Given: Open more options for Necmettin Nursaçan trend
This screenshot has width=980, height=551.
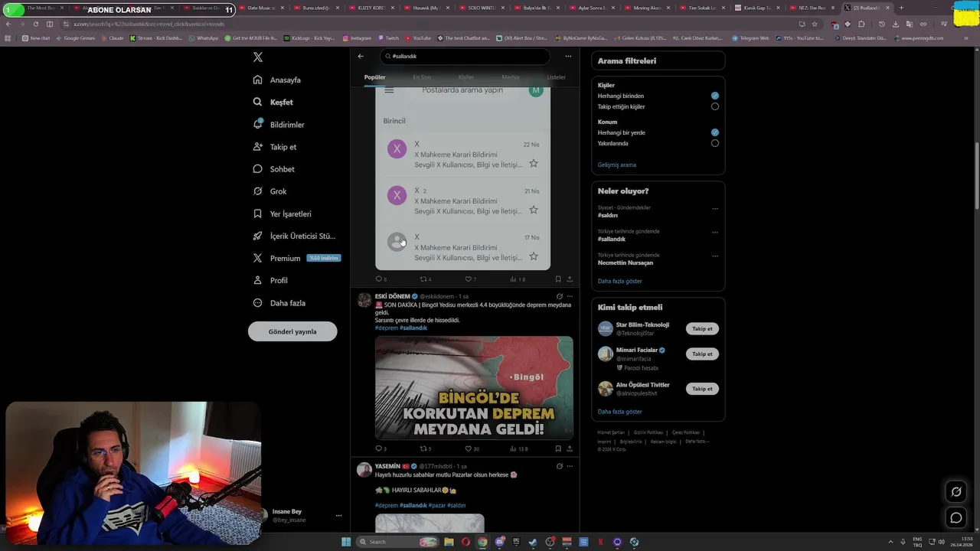Looking at the screenshot, I should [715, 256].
